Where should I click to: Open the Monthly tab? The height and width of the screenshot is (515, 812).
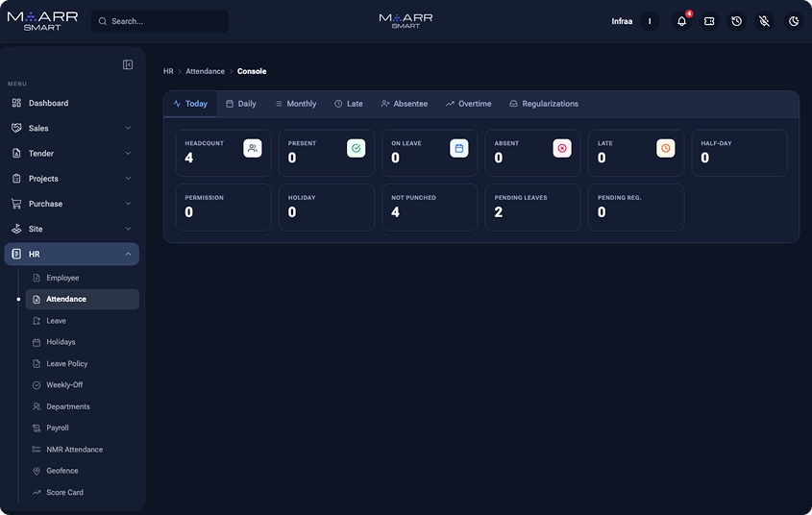(295, 104)
